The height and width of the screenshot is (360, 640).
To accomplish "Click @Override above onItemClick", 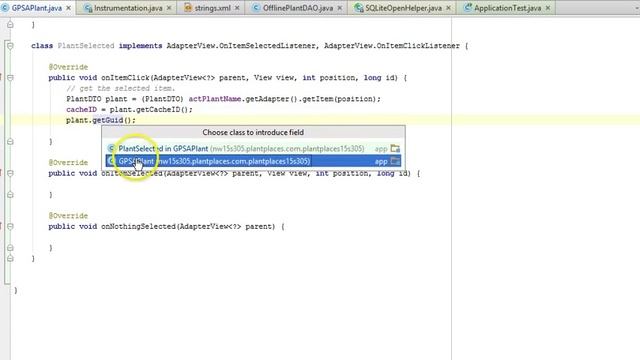I will point(68,67).
